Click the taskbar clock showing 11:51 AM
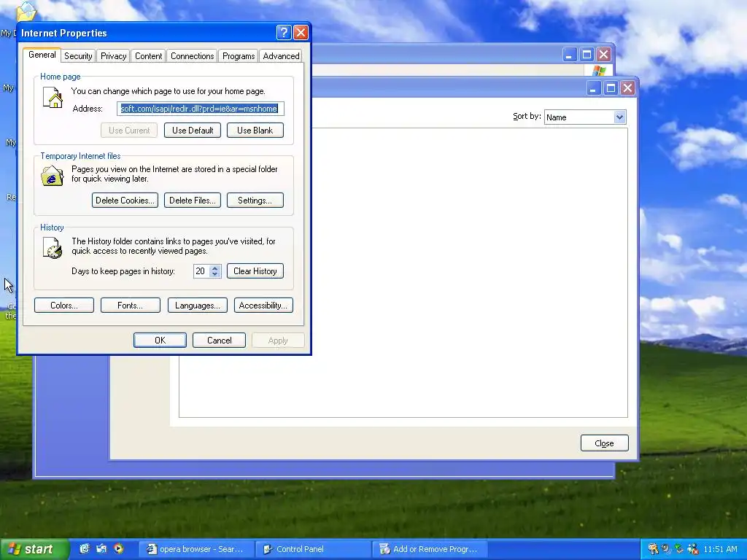The height and width of the screenshot is (560, 747). click(720, 549)
